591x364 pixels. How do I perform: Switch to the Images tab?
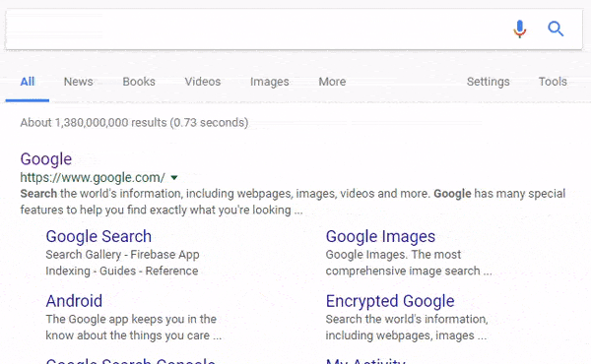[270, 82]
